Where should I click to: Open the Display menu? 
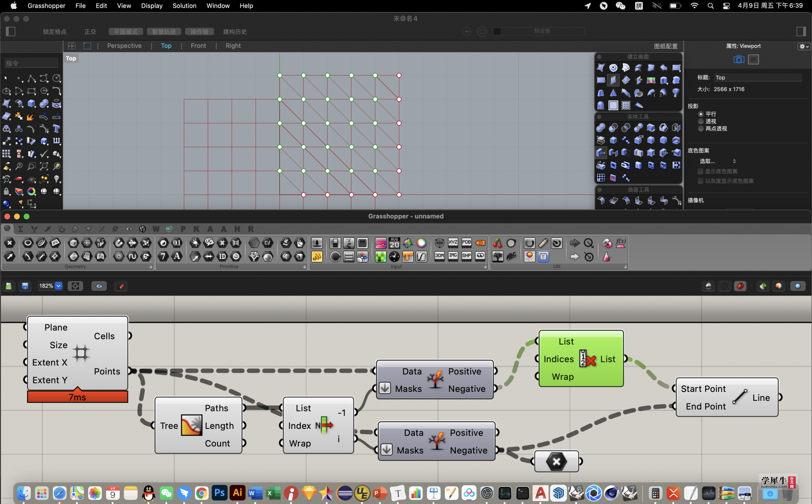[x=152, y=6]
